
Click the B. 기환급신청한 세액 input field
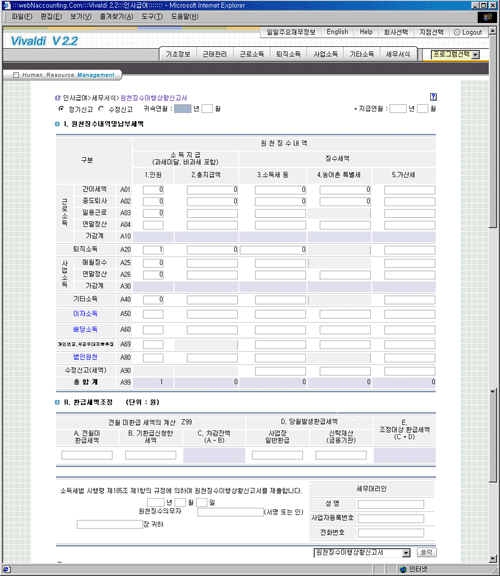151,456
